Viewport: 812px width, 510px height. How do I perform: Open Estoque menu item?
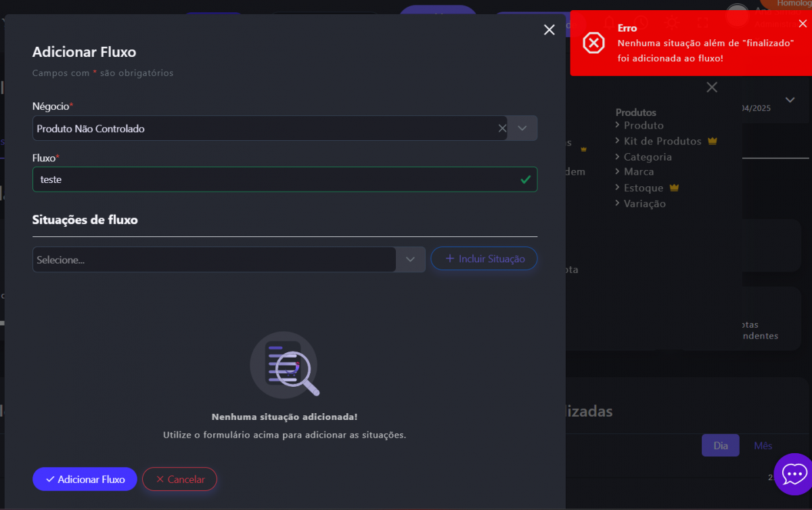(643, 188)
